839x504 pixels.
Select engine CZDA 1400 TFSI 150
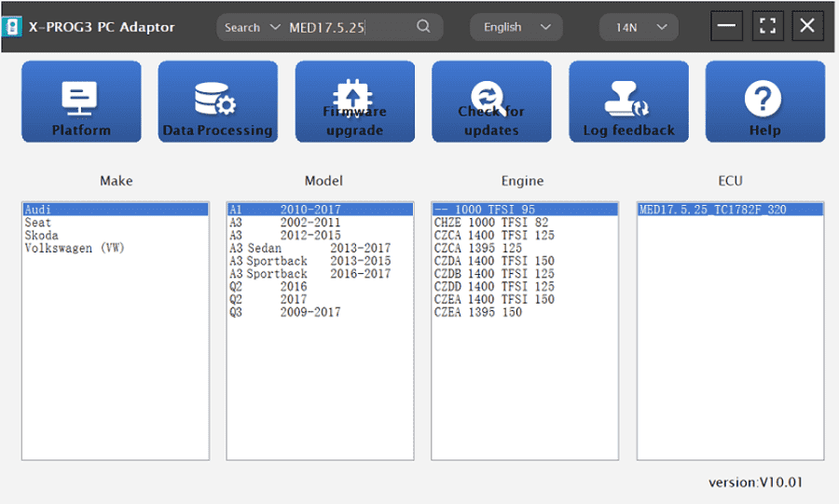tap(525, 261)
